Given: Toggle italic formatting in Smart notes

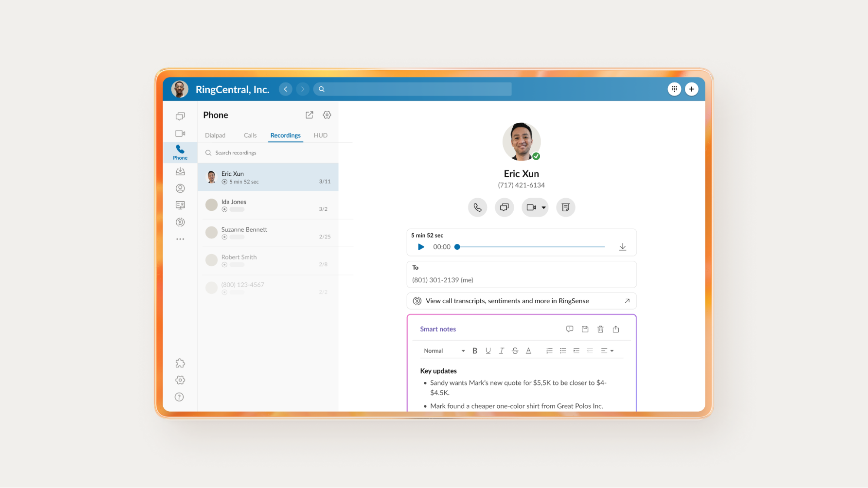Looking at the screenshot, I should (x=501, y=350).
